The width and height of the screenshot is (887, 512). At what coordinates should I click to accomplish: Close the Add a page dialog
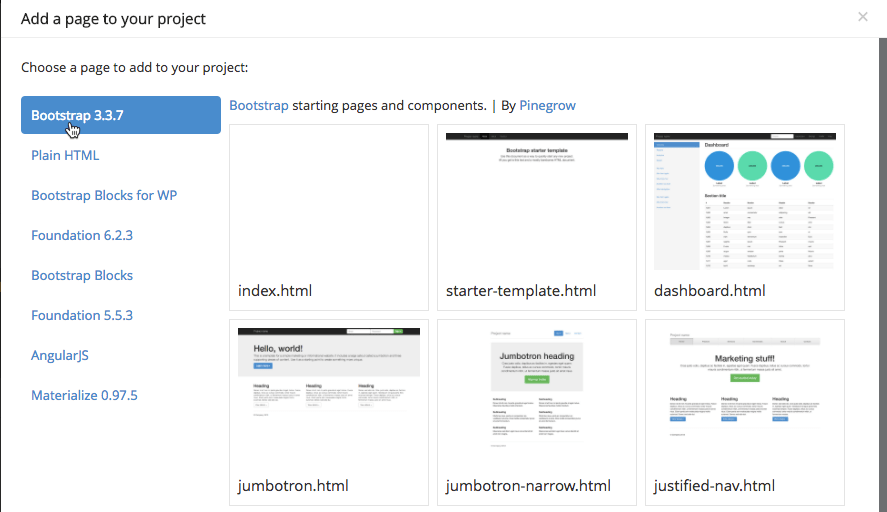[x=862, y=17]
